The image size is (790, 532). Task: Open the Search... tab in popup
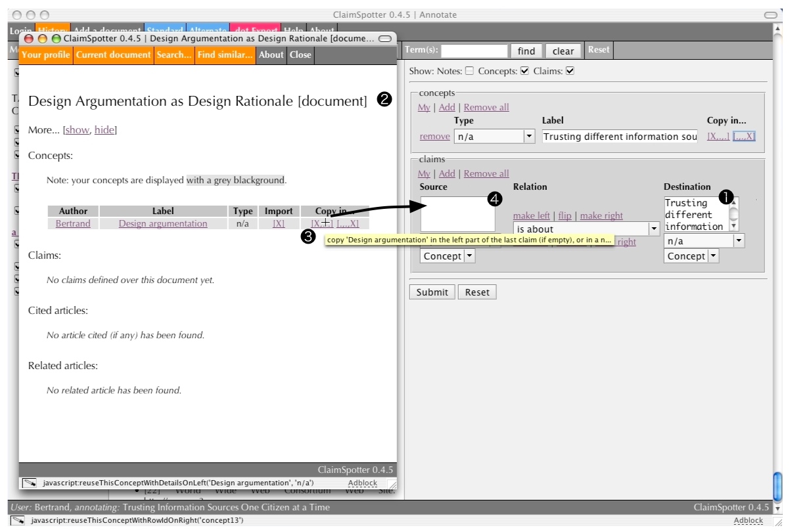[x=174, y=55]
